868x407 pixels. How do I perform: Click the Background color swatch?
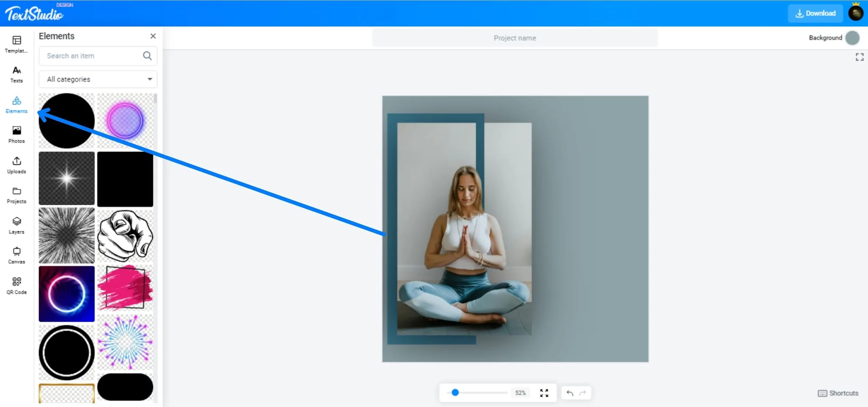click(852, 38)
